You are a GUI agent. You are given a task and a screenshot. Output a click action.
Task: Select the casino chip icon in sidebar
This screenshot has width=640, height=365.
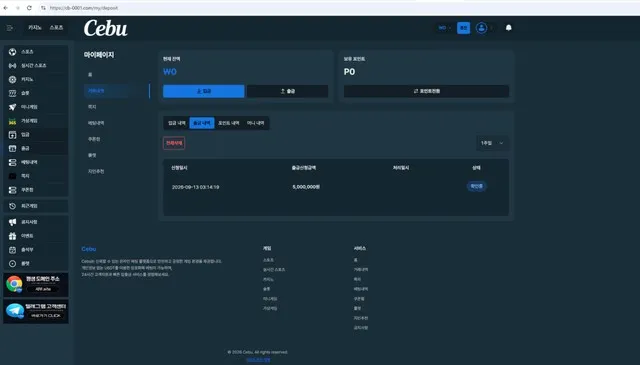[x=13, y=80]
